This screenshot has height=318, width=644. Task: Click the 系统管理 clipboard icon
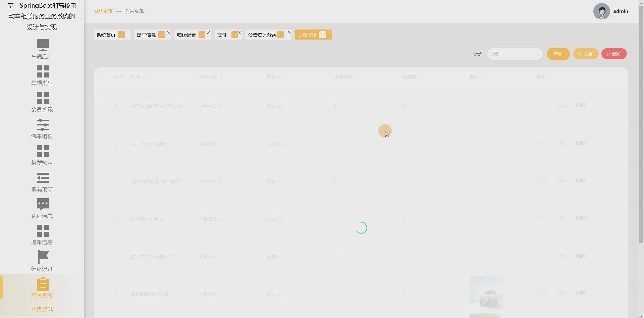[43, 284]
